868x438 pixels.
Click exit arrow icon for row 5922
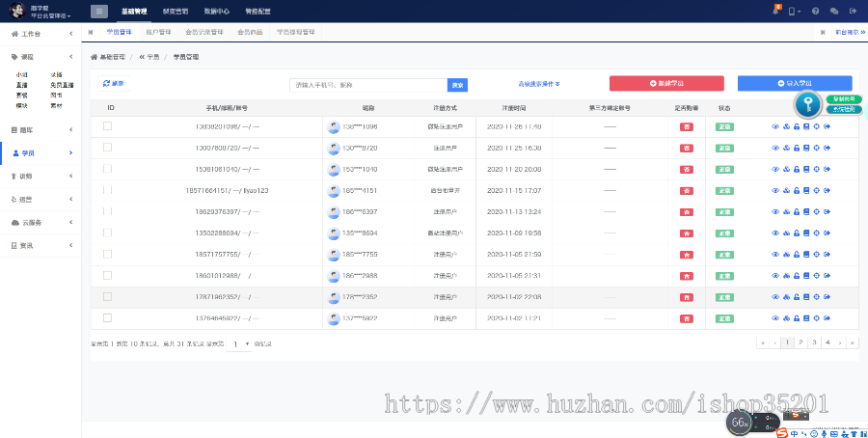pyautogui.click(x=827, y=318)
